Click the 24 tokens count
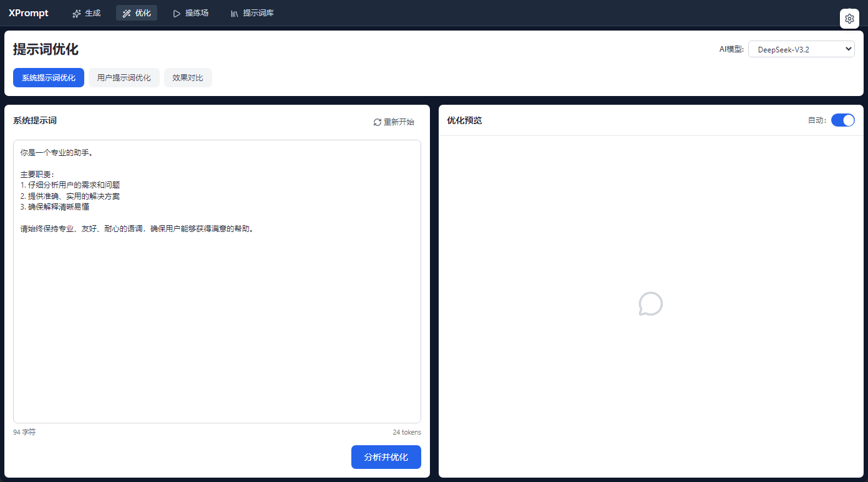868x482 pixels. point(407,432)
